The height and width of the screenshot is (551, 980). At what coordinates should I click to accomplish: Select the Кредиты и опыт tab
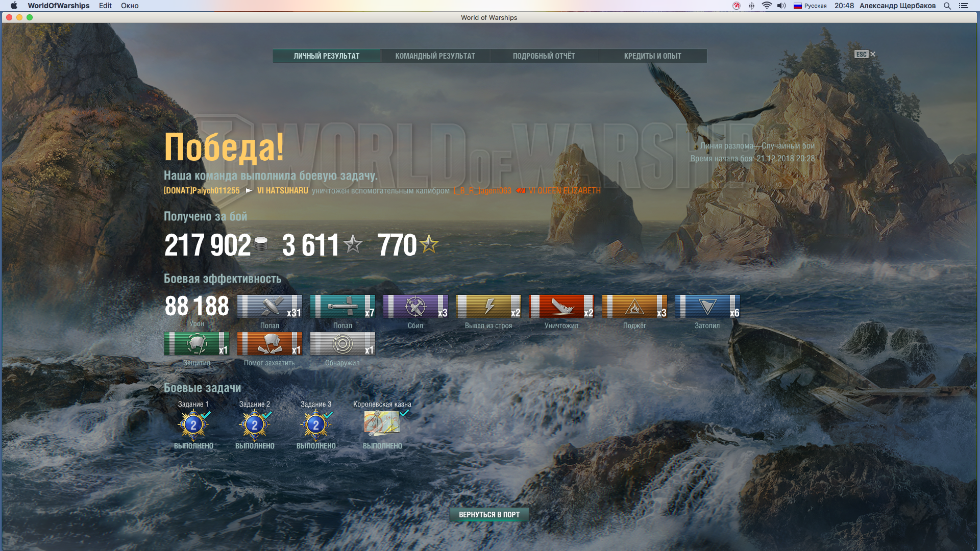[x=652, y=56]
